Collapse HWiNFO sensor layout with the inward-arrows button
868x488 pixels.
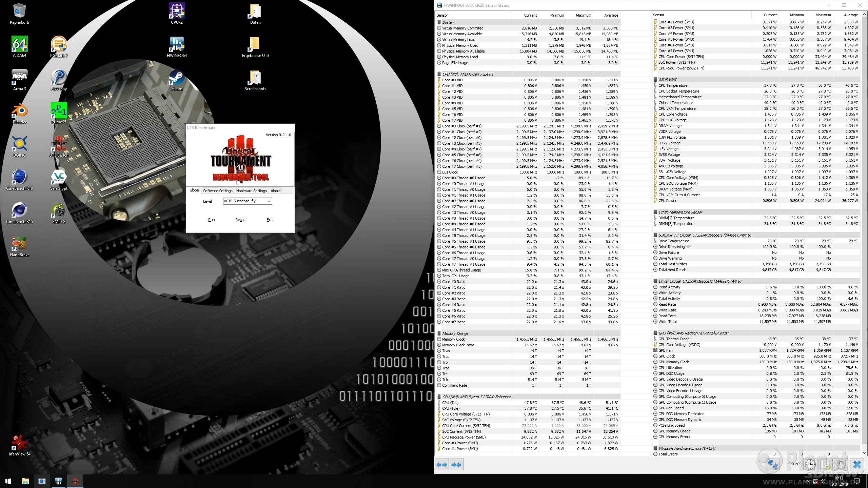coord(456,465)
